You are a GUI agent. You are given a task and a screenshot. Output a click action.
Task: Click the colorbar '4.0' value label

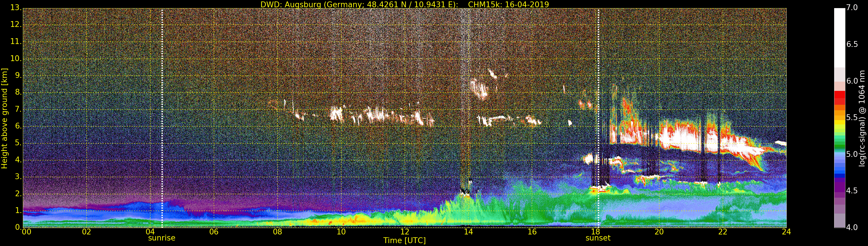[x=852, y=227]
